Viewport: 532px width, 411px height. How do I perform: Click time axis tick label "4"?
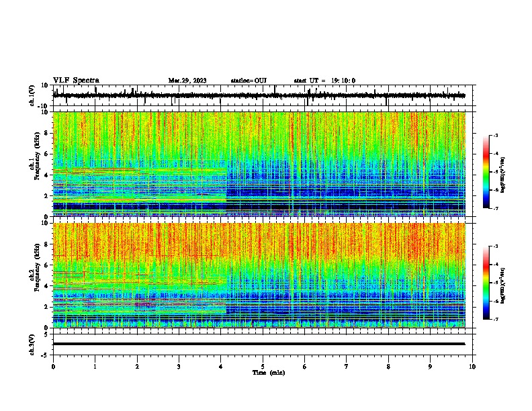221,367
